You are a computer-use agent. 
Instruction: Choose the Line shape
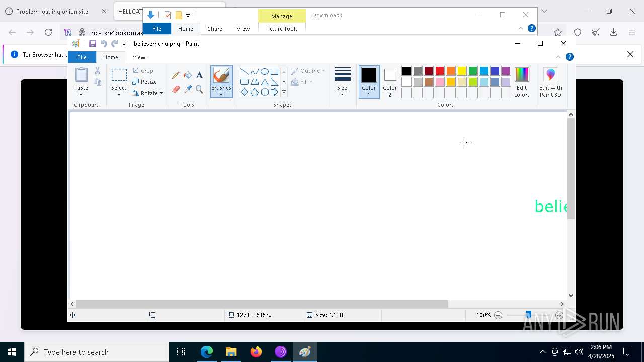point(244,71)
